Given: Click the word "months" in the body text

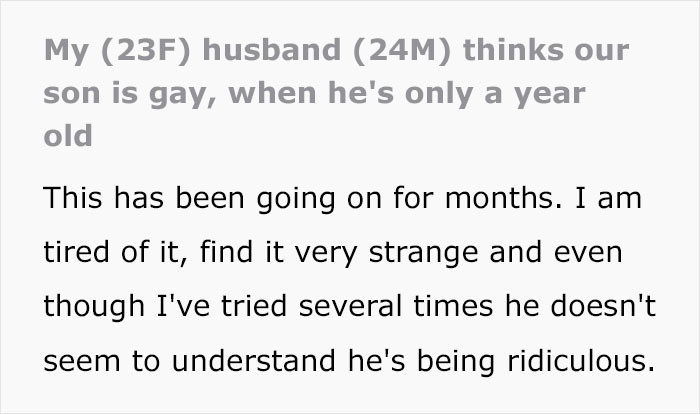Looking at the screenshot, I should click(x=498, y=198).
